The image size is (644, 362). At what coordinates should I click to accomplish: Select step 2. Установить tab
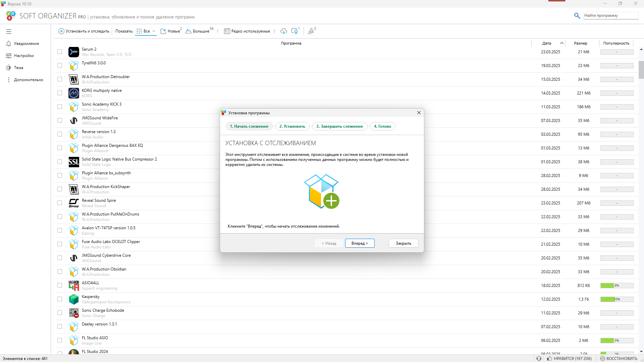coord(292,126)
